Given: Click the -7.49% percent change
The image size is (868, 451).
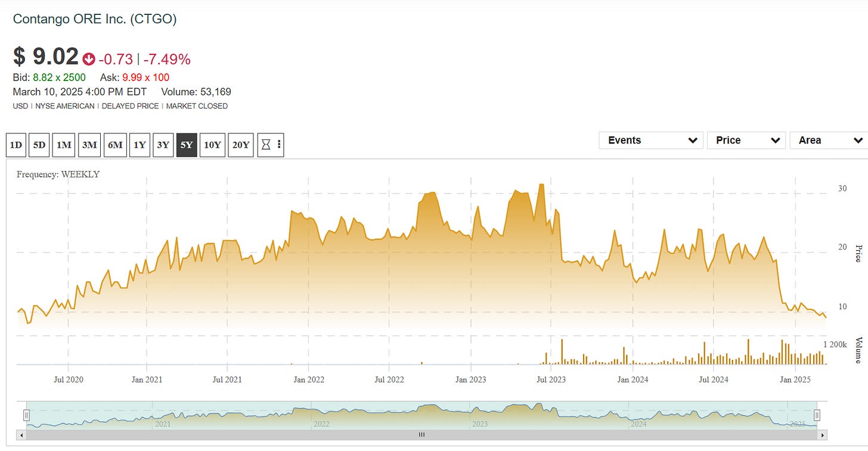Looking at the screenshot, I should pyautogui.click(x=167, y=59).
